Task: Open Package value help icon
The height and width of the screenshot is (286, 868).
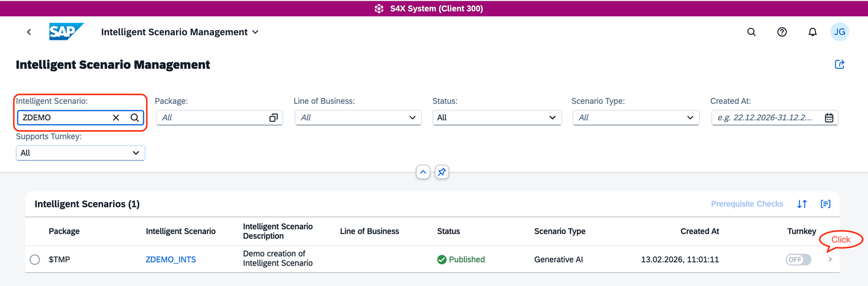Action: point(274,118)
